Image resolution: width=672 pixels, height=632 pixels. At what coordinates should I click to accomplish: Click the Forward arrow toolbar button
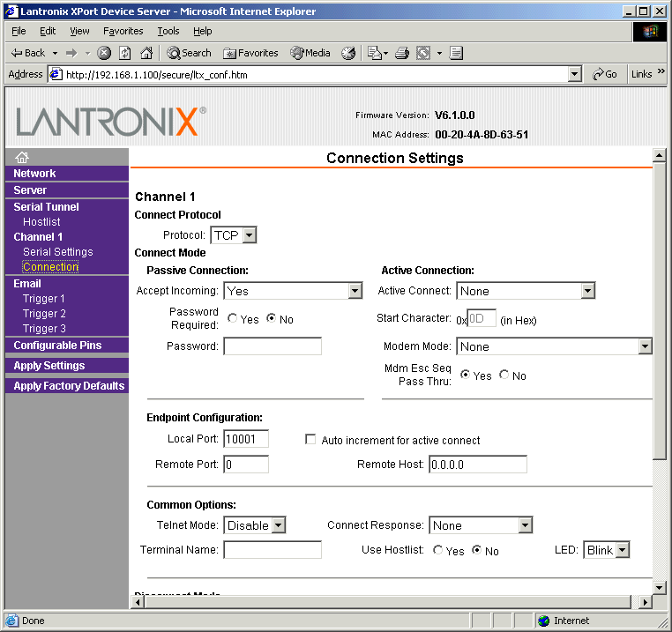click(x=71, y=53)
